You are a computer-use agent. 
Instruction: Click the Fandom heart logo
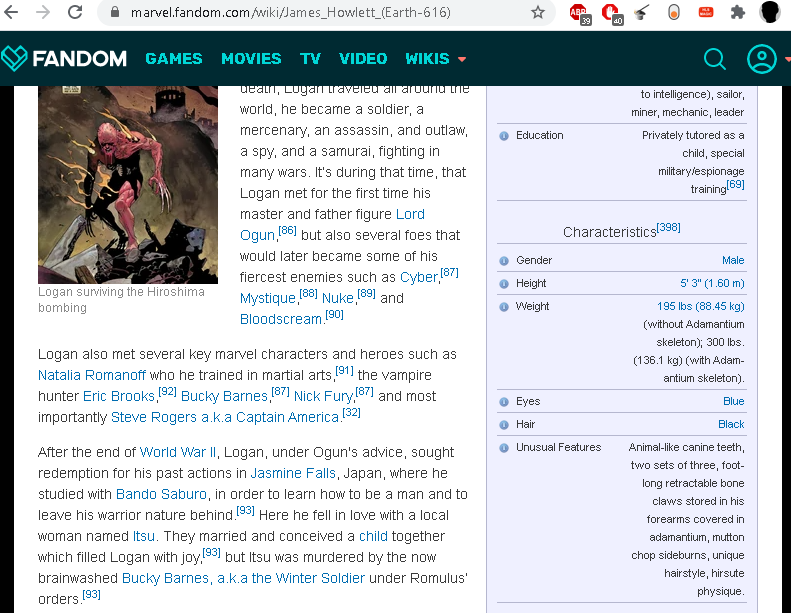coord(14,59)
